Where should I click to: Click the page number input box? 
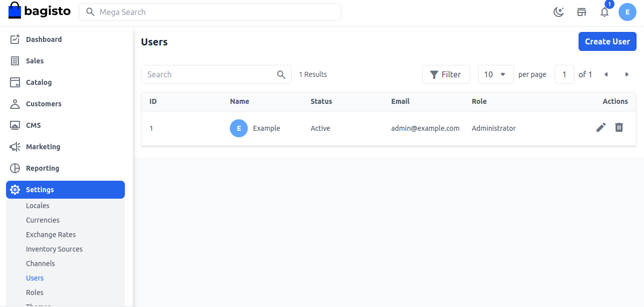(564, 74)
